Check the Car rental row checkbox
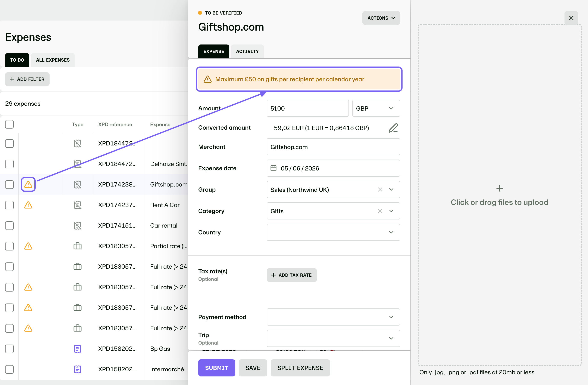Viewport: 588px width, 385px height. click(x=9, y=225)
